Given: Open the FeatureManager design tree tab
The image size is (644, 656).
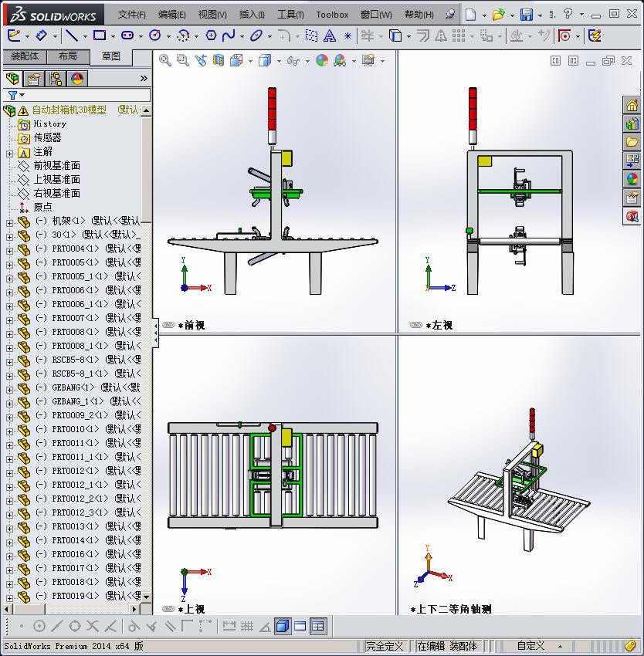Looking at the screenshot, I should pos(12,78).
